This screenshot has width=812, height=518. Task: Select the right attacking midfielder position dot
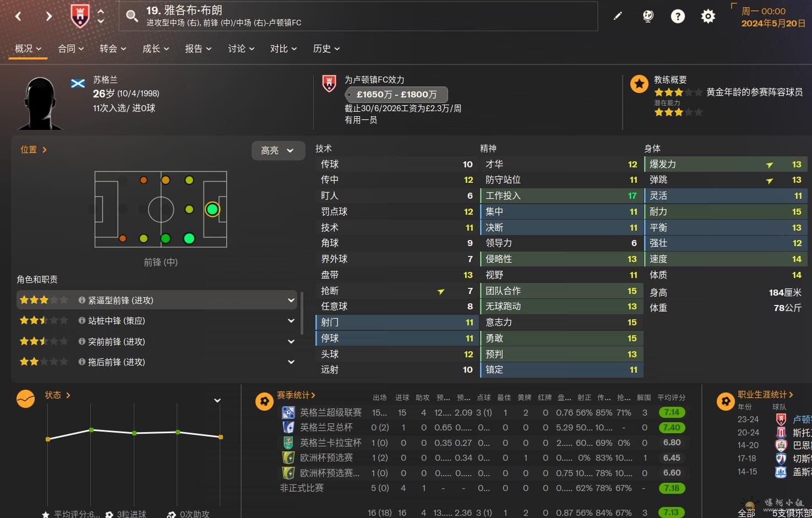click(189, 238)
